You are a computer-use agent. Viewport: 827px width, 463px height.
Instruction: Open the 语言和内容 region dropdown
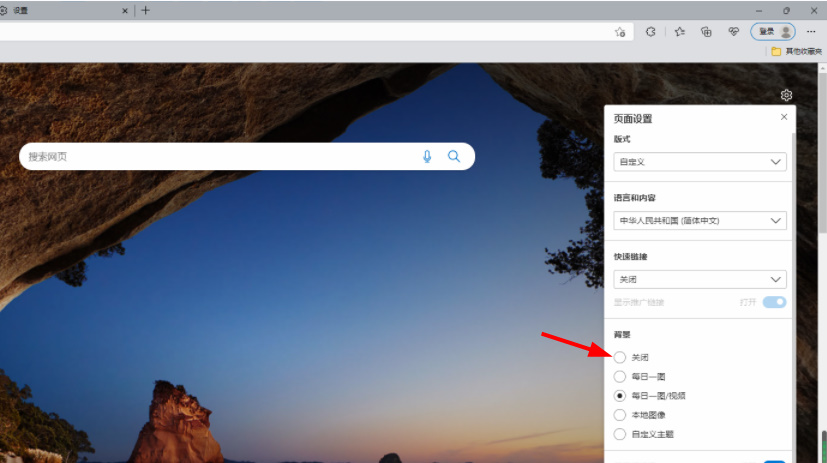700,221
